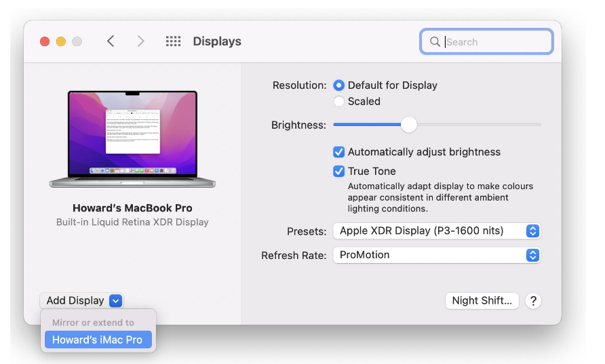Open help with the question mark button
Screen dimensions: 605x364
533,301
